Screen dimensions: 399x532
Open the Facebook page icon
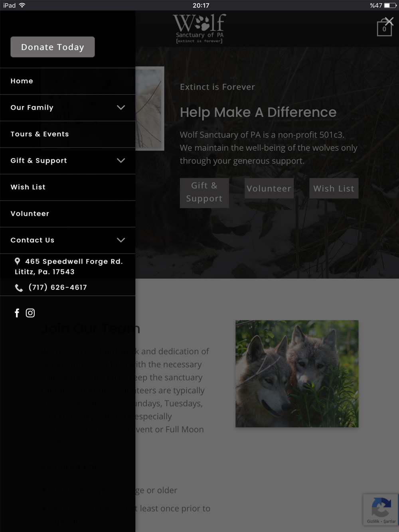(17, 313)
